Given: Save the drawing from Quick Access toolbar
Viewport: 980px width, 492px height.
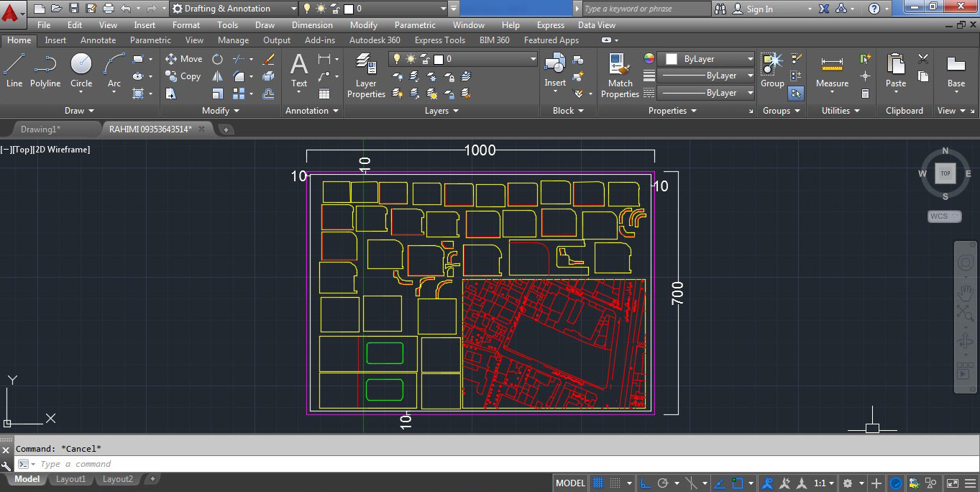Looking at the screenshot, I should (74, 9).
